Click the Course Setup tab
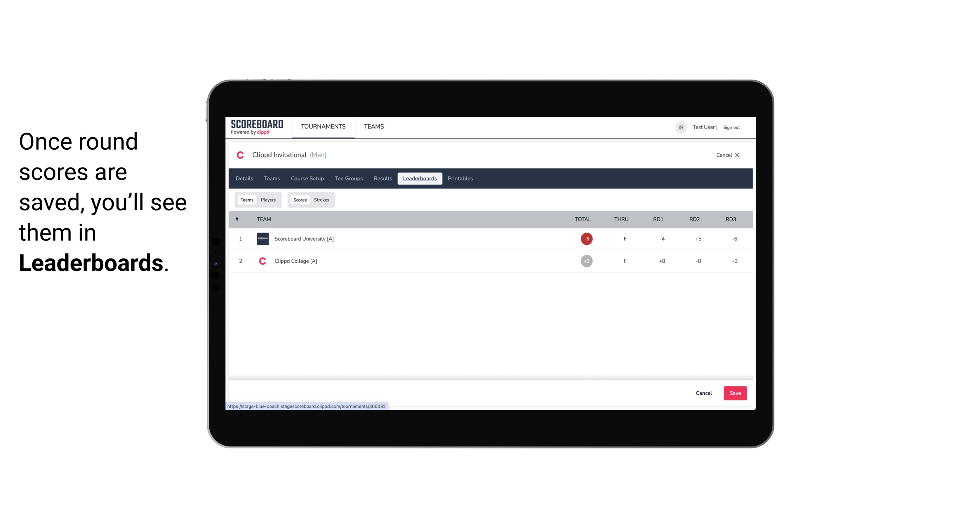This screenshot has height=527, width=980. (x=307, y=179)
